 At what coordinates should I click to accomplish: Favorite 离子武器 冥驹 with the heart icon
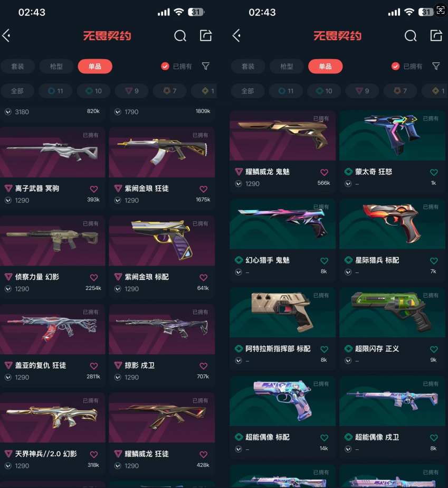tap(94, 189)
